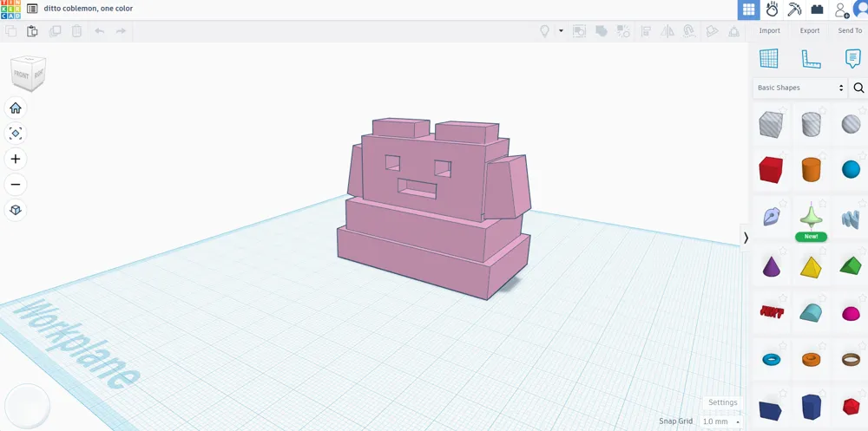Click the Group shapes icon
Image resolution: width=868 pixels, height=431 pixels.
click(x=580, y=31)
